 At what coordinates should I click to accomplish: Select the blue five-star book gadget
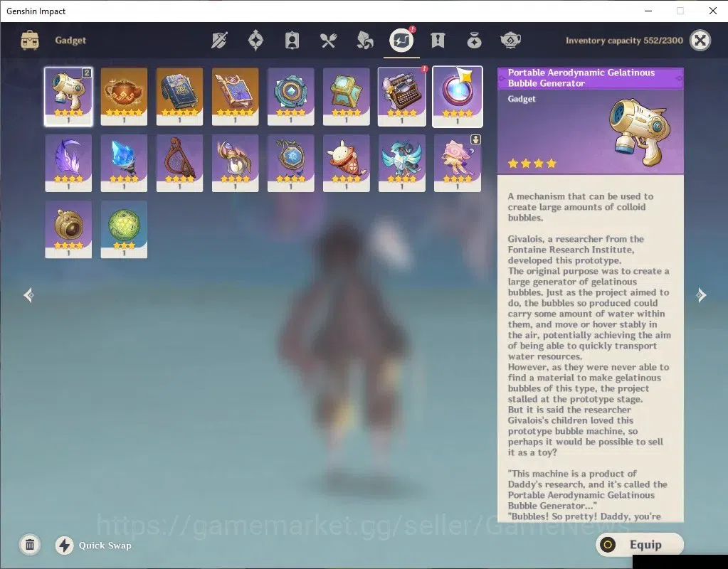[179, 97]
